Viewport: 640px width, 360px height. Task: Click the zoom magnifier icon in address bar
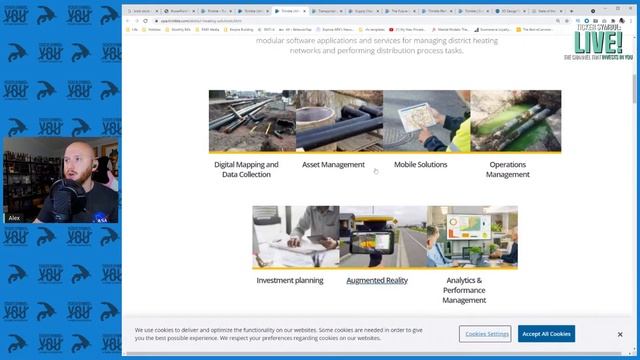pyautogui.click(x=558, y=21)
